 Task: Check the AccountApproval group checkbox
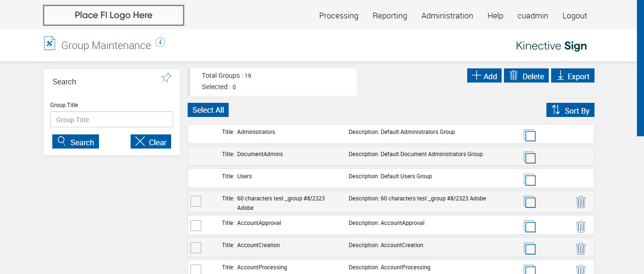tap(196, 226)
